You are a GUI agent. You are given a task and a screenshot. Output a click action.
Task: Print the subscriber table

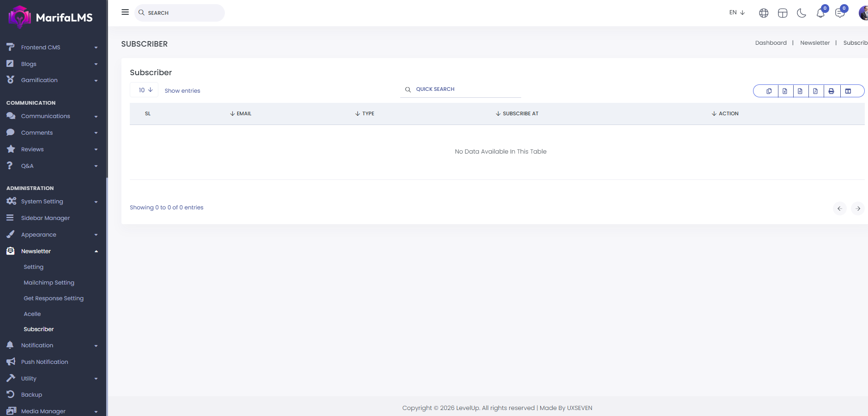(831, 91)
